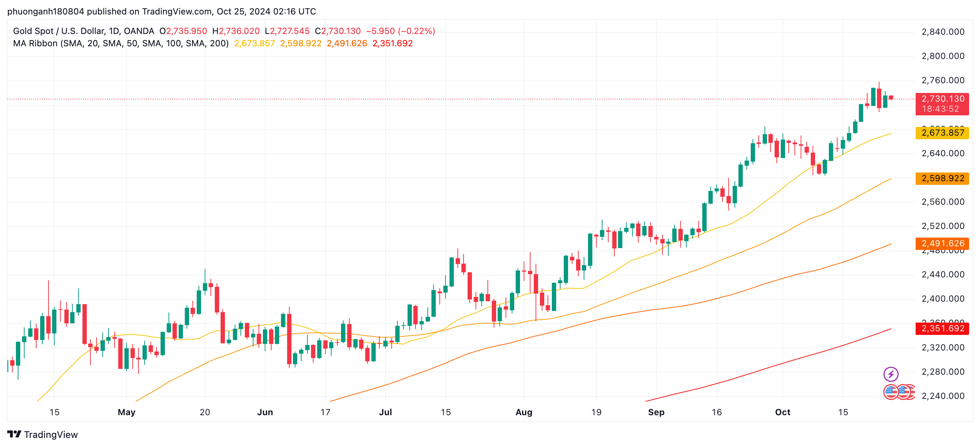Click the red 2,351.692 value in the MA Ribbon legend
This screenshot has width=980, height=447.
pyautogui.click(x=393, y=43)
